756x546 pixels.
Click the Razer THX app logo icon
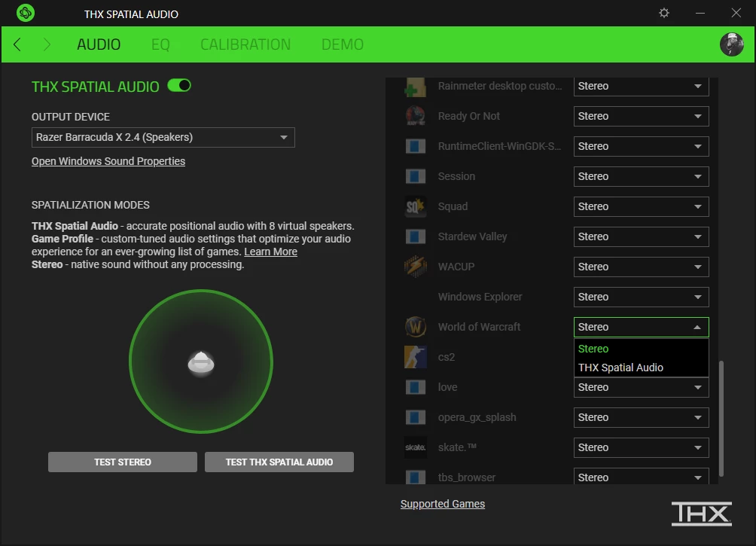26,13
